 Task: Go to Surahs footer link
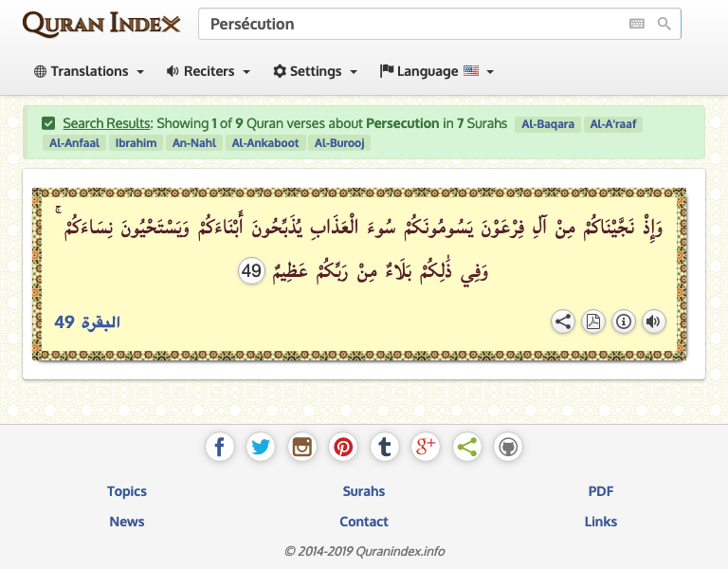tap(364, 491)
